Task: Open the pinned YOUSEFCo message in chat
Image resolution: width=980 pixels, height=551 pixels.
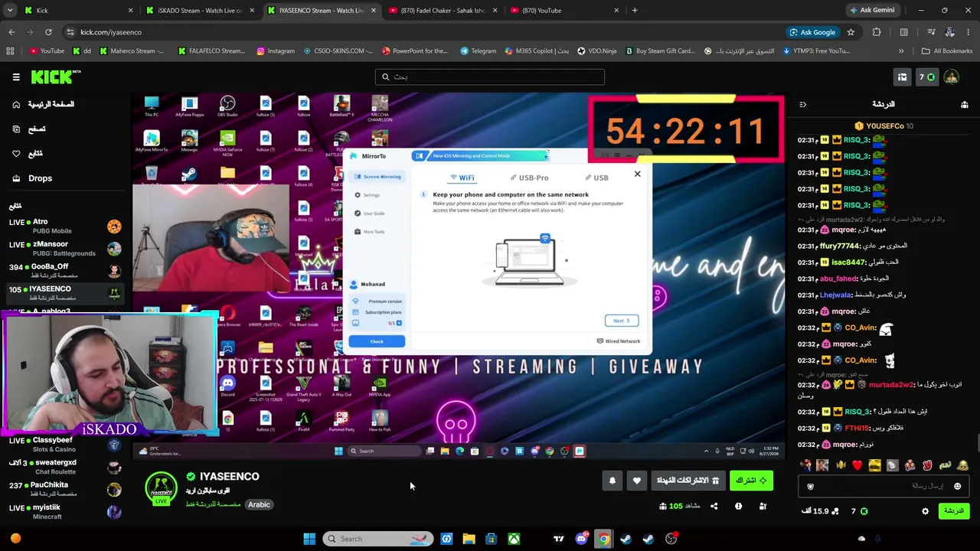Action: coord(884,126)
